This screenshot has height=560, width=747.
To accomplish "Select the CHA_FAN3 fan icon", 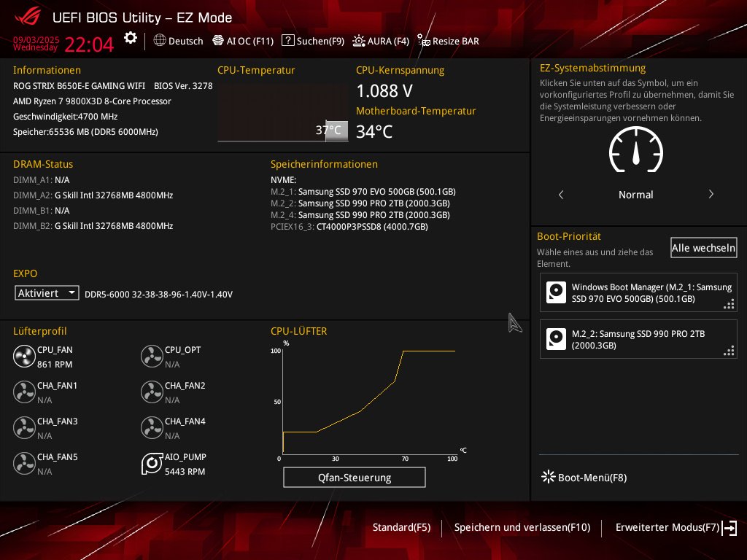I will [24, 428].
